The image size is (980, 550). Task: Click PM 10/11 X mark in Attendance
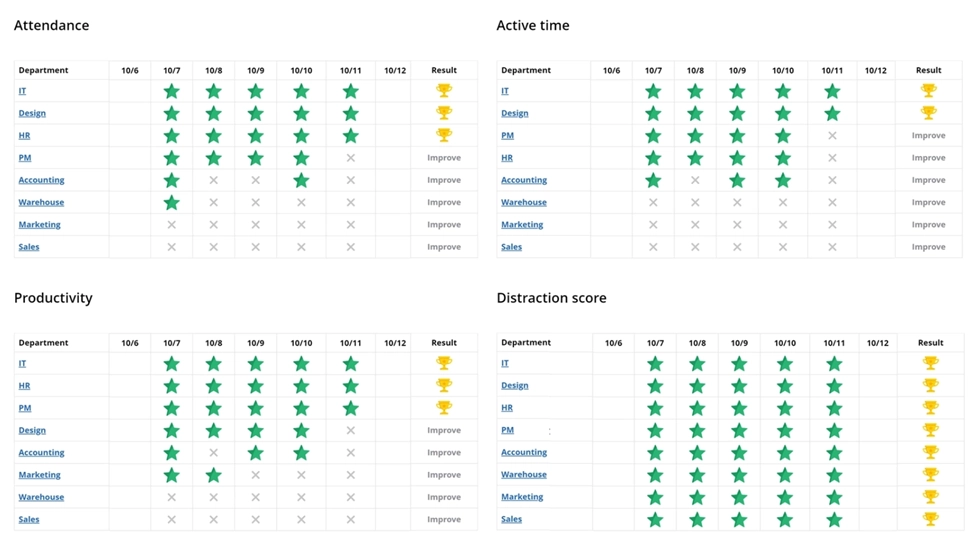click(x=351, y=158)
